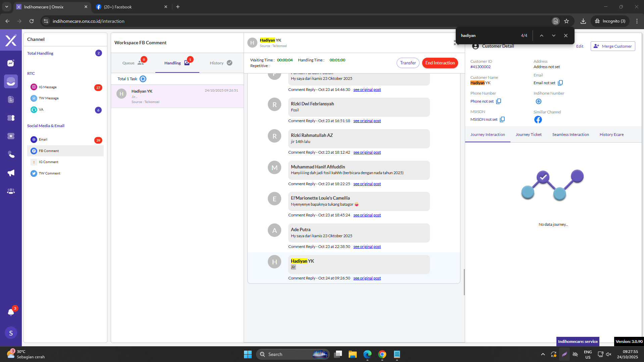Open the Windows Start menu
Image resolution: width=644 pixels, height=362 pixels.
[248, 354]
